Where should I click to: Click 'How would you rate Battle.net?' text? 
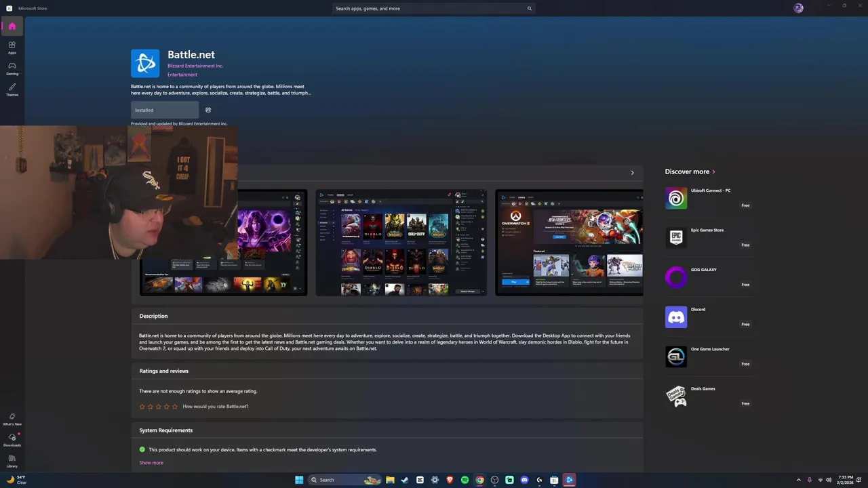tap(216, 407)
